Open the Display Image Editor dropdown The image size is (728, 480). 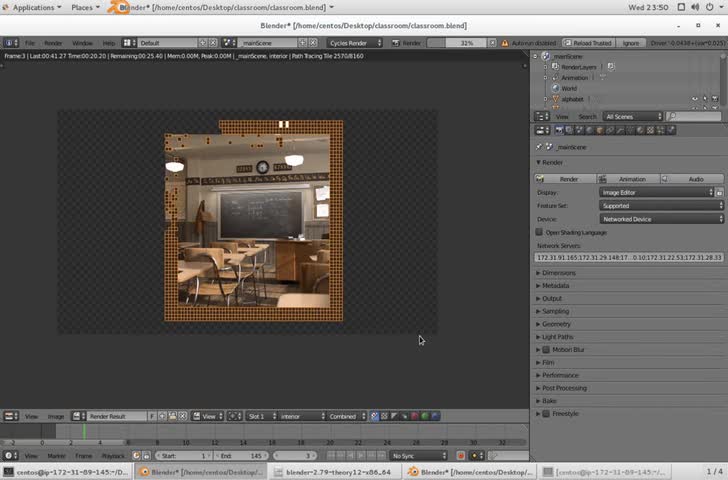[656, 192]
